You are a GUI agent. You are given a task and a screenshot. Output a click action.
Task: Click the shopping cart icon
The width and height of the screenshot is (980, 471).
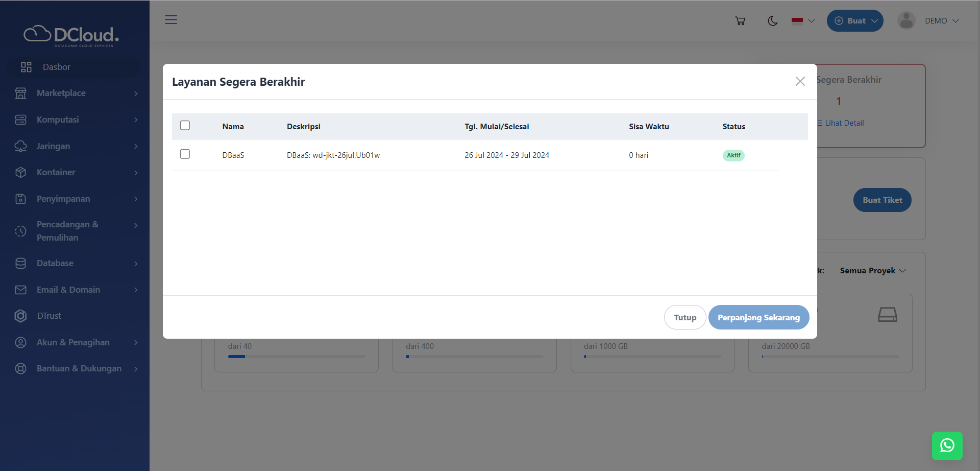740,21
